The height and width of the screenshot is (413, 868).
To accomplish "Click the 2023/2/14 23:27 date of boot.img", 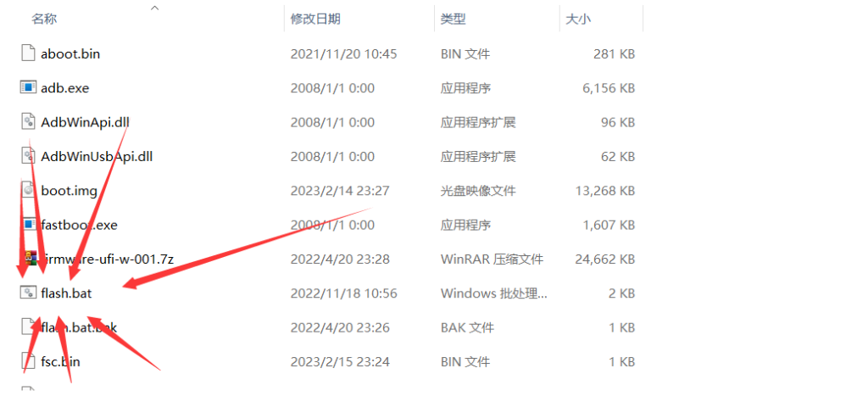I will (340, 191).
